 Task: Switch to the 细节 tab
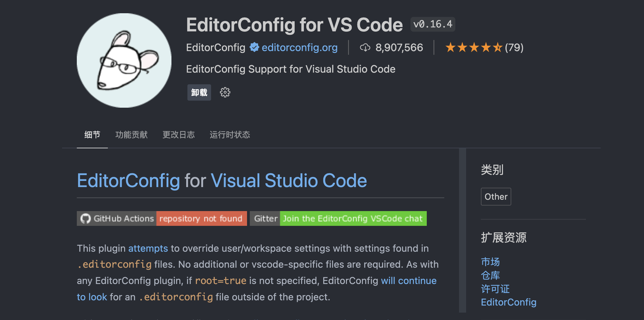(x=92, y=135)
